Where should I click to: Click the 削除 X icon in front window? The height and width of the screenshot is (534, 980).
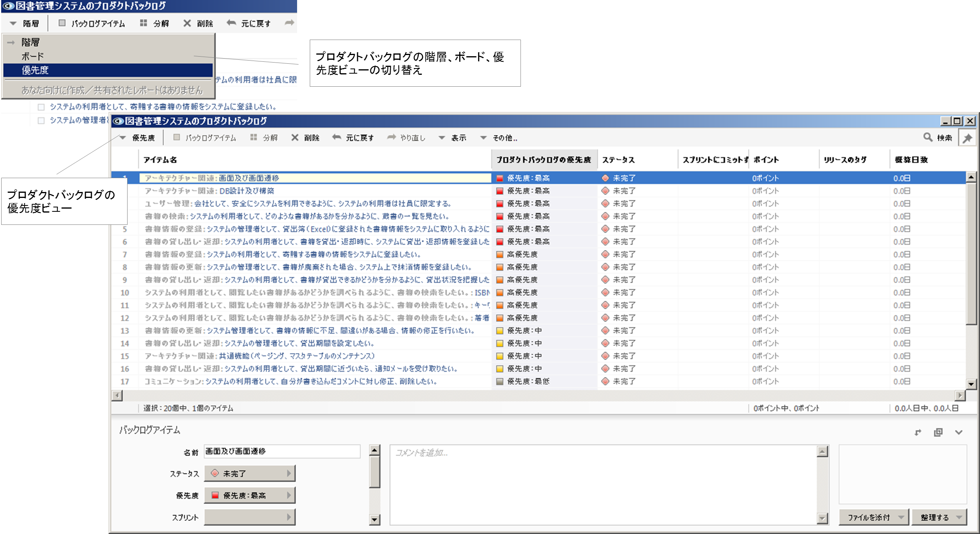(x=295, y=137)
